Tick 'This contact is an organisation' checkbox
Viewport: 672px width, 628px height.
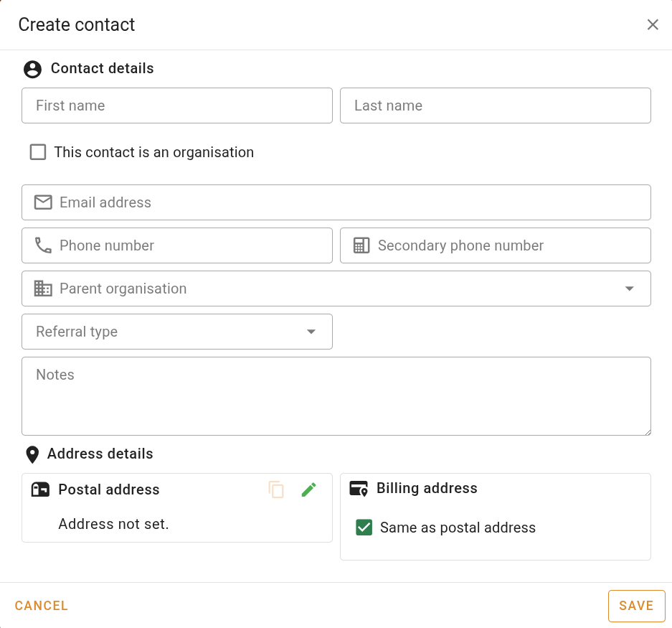pos(38,152)
